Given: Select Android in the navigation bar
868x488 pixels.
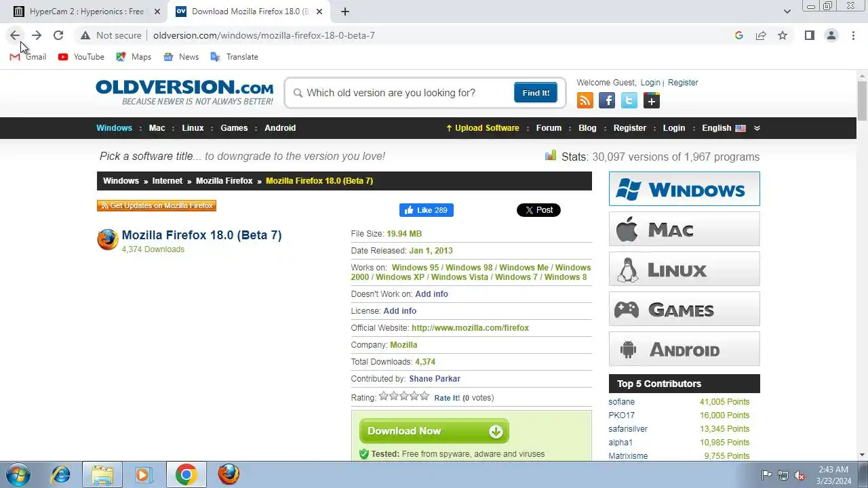Looking at the screenshot, I should [x=280, y=128].
